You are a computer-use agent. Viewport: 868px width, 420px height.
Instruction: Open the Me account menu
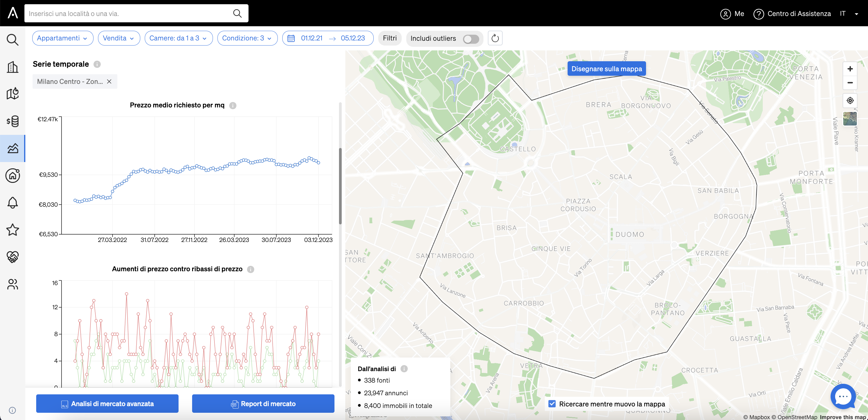(732, 14)
